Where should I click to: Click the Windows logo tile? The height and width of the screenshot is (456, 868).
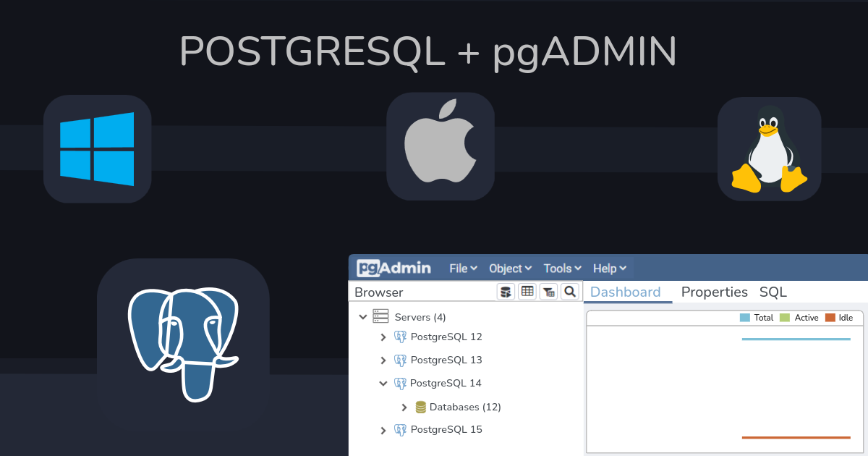point(98,148)
